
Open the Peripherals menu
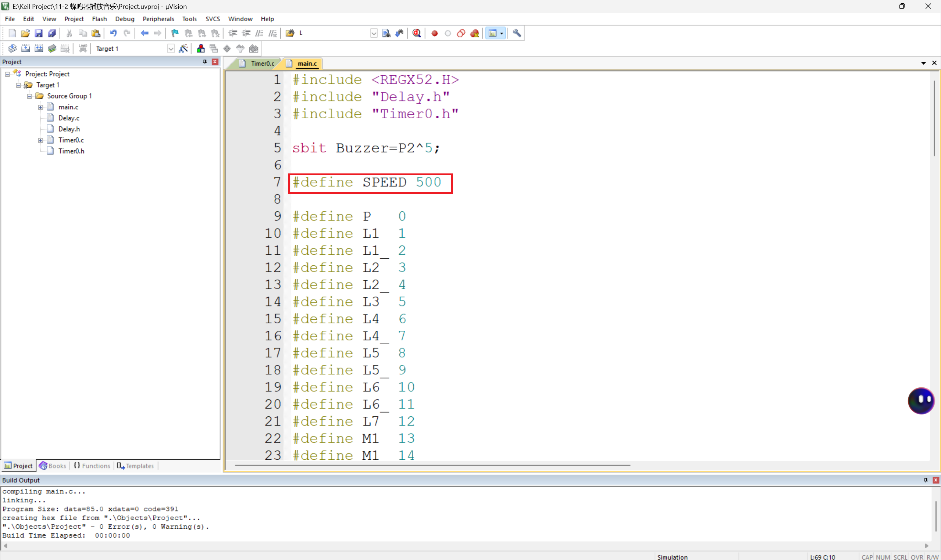pyautogui.click(x=158, y=19)
